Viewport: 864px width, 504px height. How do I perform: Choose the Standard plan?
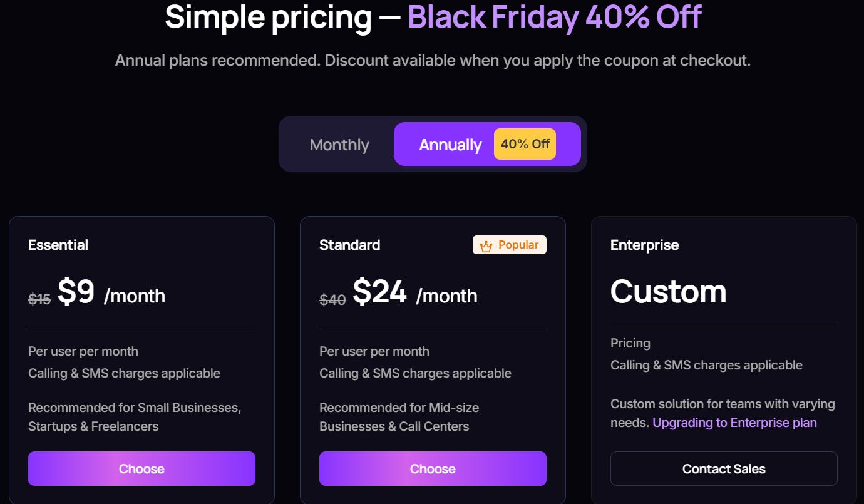(x=433, y=468)
